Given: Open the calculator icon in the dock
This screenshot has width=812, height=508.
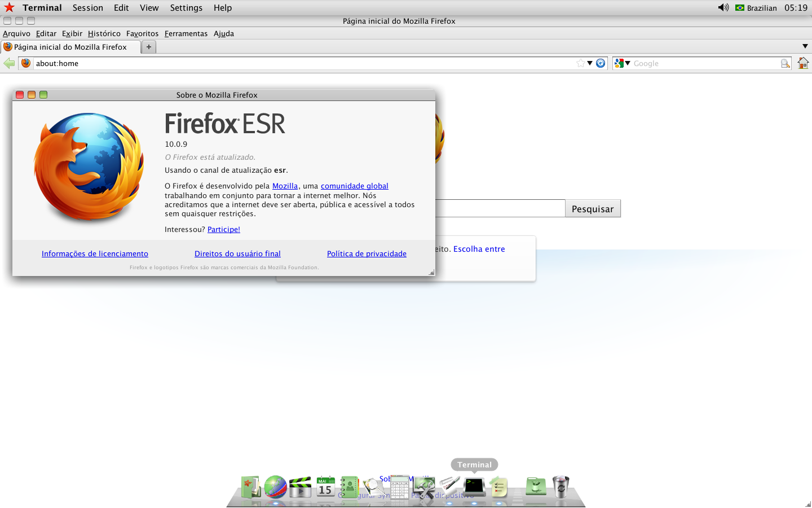Looking at the screenshot, I should pyautogui.click(x=399, y=487).
